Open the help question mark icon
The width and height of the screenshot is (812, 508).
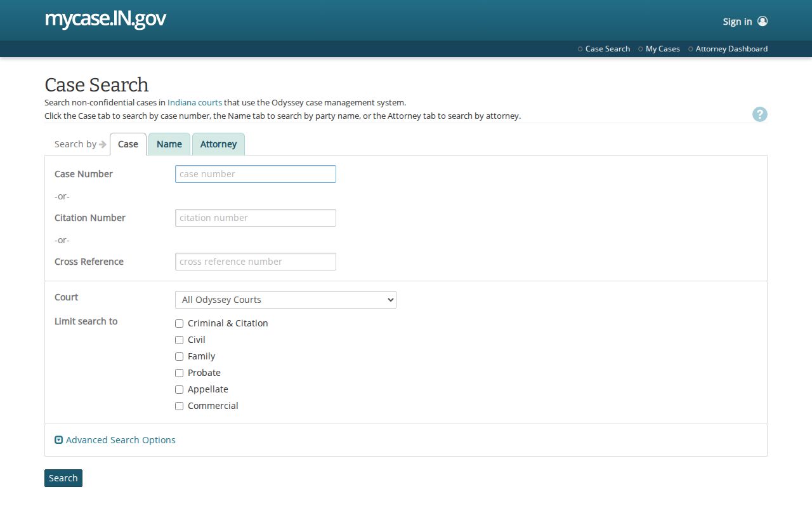[760, 114]
